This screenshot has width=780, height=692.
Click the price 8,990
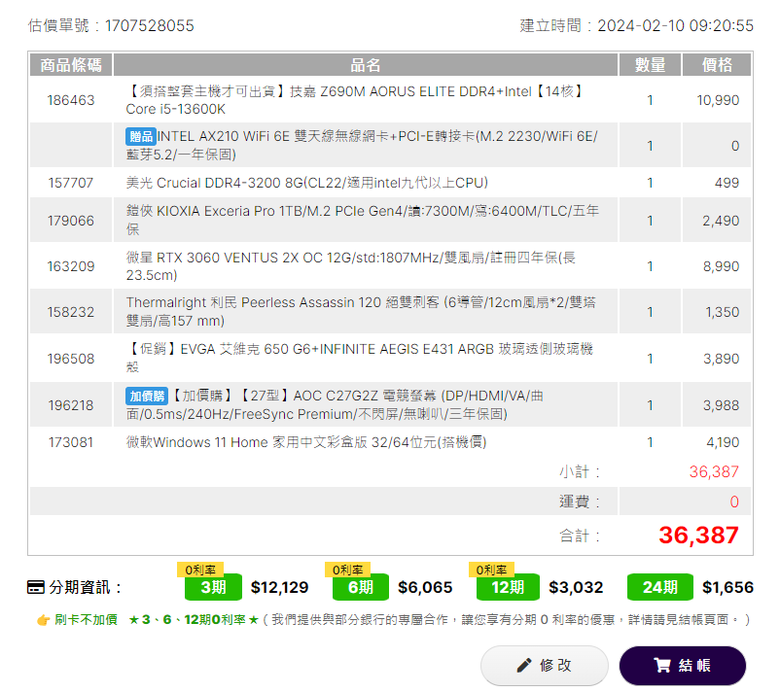pos(721,267)
